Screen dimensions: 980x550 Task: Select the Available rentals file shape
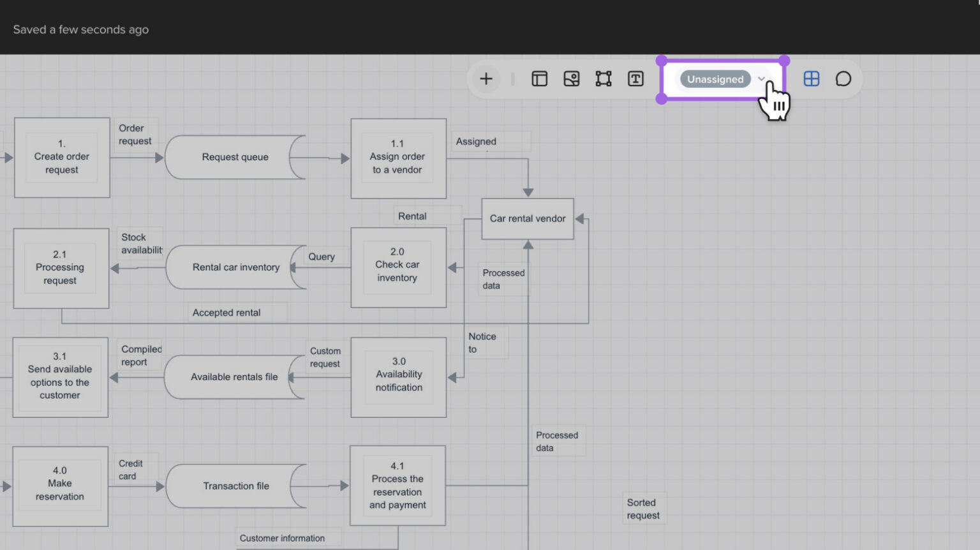[234, 376]
